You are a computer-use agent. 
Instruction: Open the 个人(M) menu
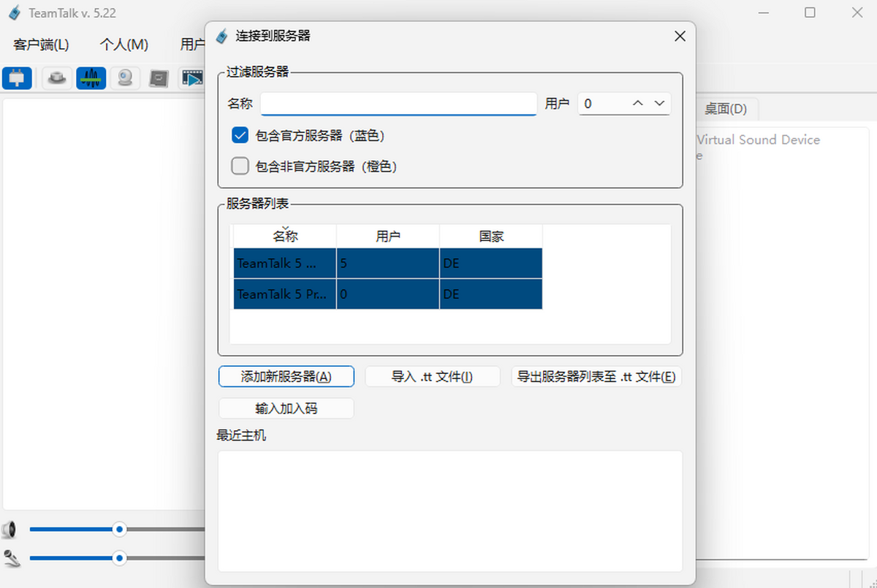point(124,45)
